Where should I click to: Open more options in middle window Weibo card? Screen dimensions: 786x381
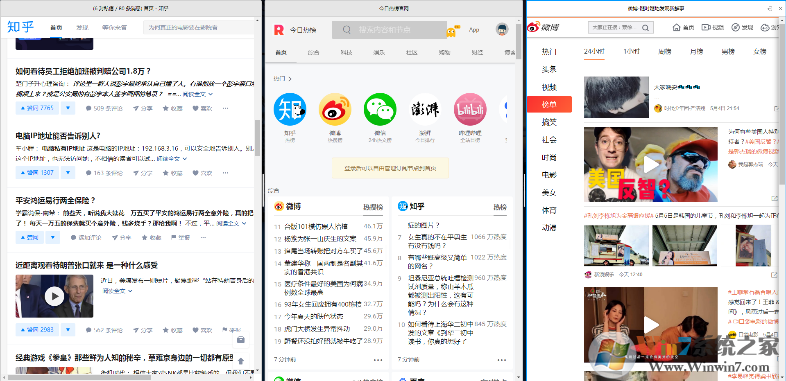[x=377, y=359]
